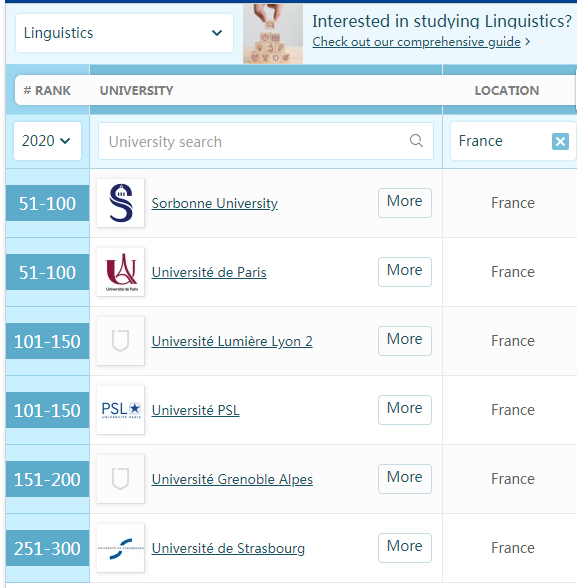Click the Linguistics guide banner thumbnail

(x=273, y=34)
